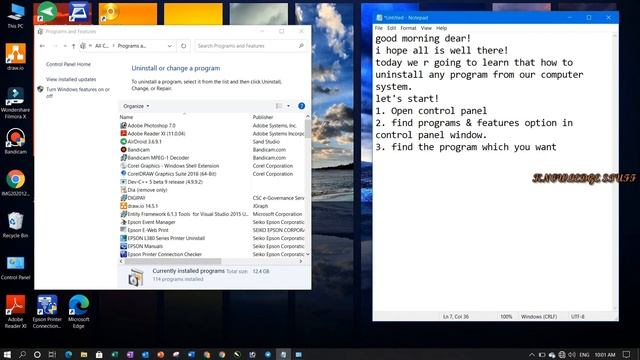The image size is (640, 360).
Task: Sort by the Name column header
Action: tap(126, 117)
